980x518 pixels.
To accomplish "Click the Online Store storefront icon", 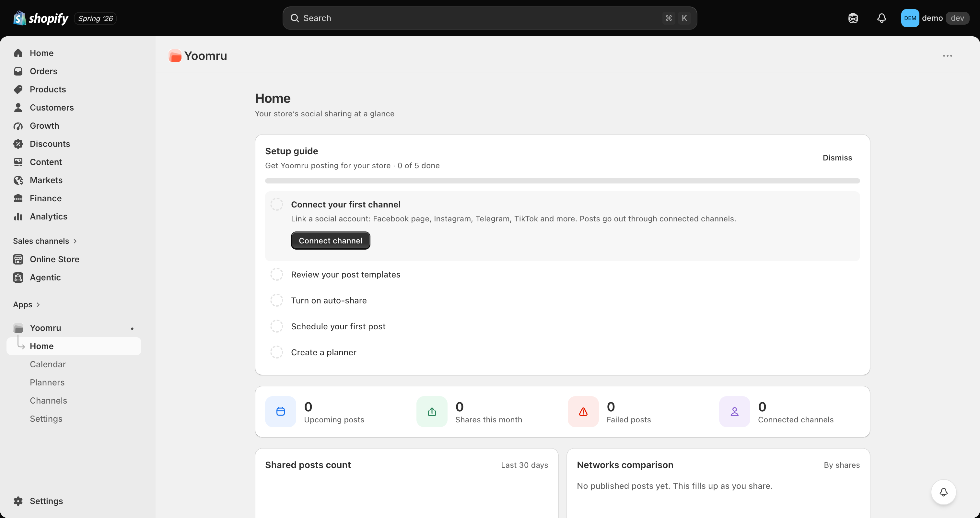I will tap(18, 259).
